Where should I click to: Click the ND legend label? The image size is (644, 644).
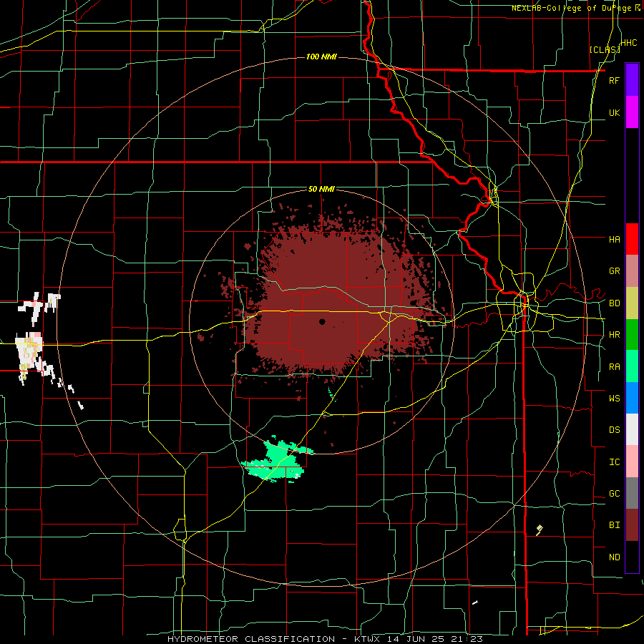pos(614,557)
